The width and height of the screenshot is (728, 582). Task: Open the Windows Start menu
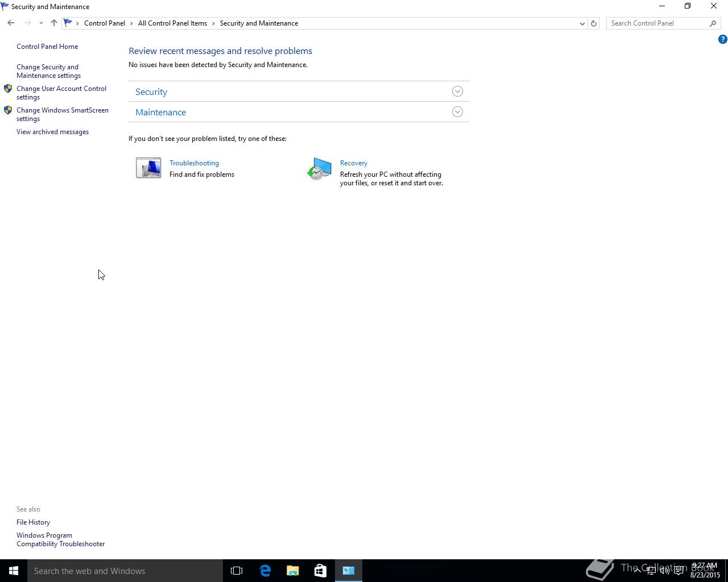coord(14,571)
